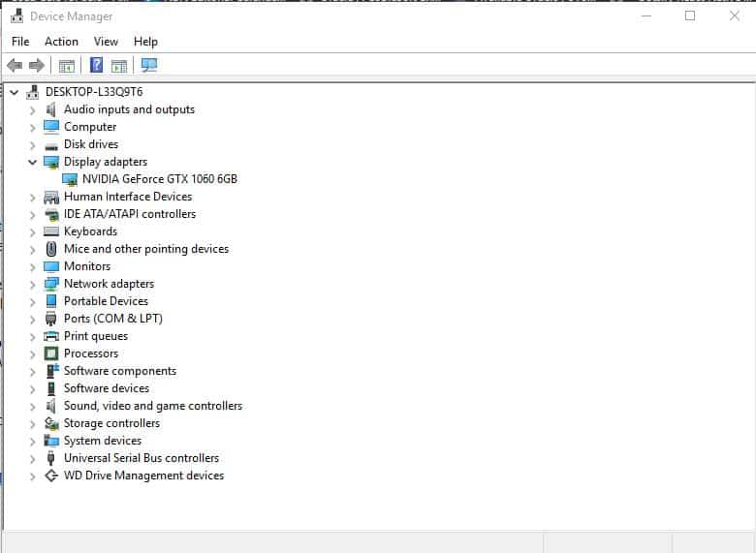This screenshot has height=553, width=756.
Task: Close the Device Manager window
Action: 735,15
